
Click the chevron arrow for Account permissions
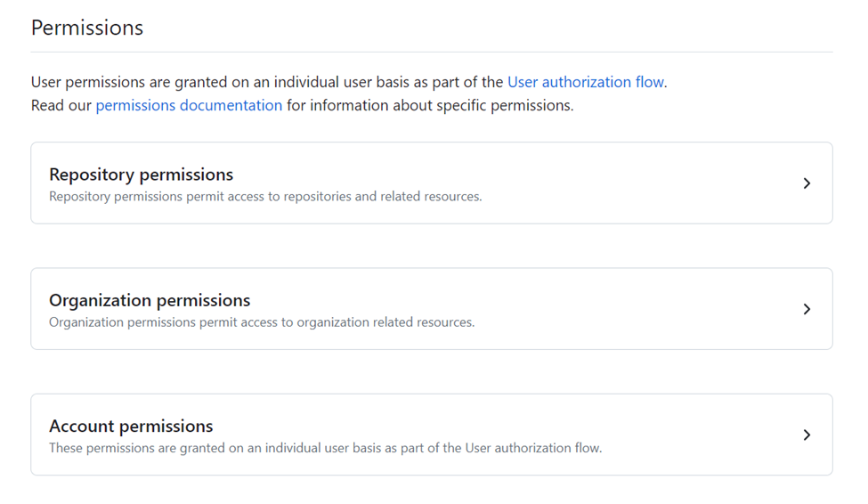coord(807,435)
